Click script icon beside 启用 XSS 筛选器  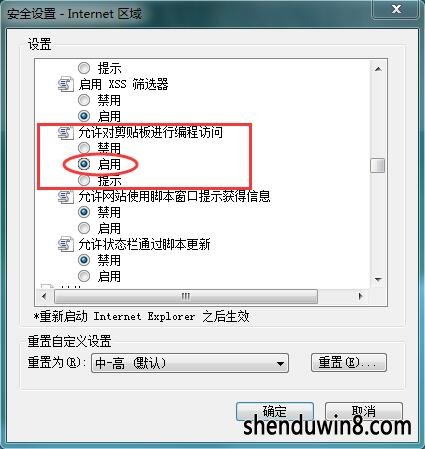coord(65,84)
